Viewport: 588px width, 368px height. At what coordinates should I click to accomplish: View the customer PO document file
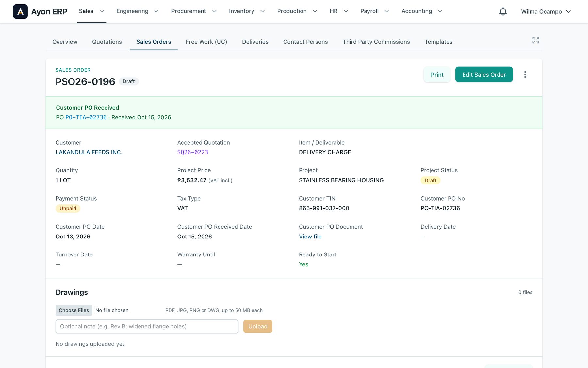[310, 237]
